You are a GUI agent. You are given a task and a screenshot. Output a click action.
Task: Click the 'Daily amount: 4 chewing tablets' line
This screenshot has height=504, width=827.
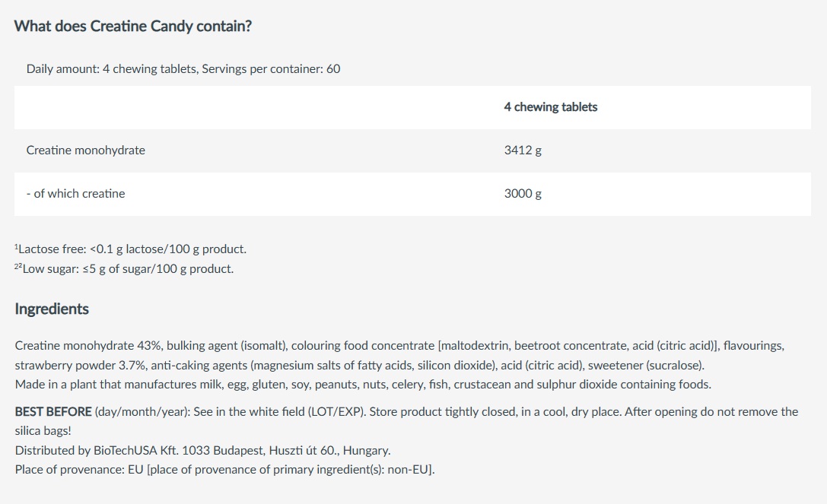click(112, 69)
